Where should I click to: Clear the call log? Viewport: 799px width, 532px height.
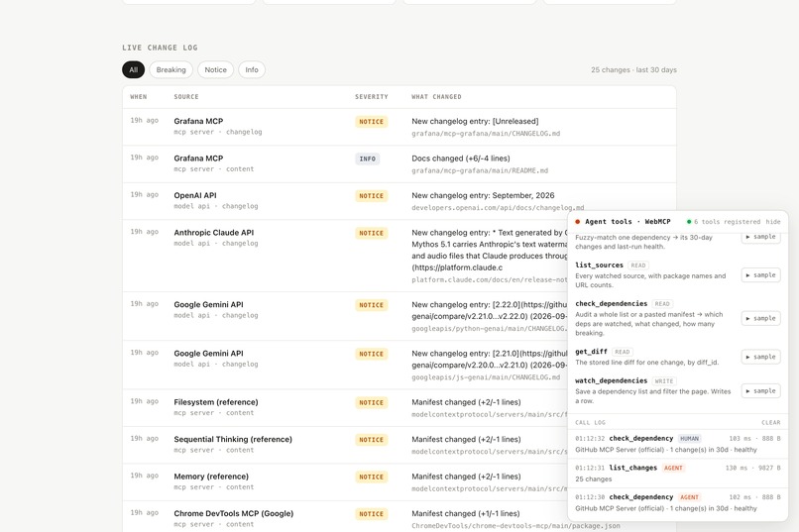pyautogui.click(x=771, y=423)
